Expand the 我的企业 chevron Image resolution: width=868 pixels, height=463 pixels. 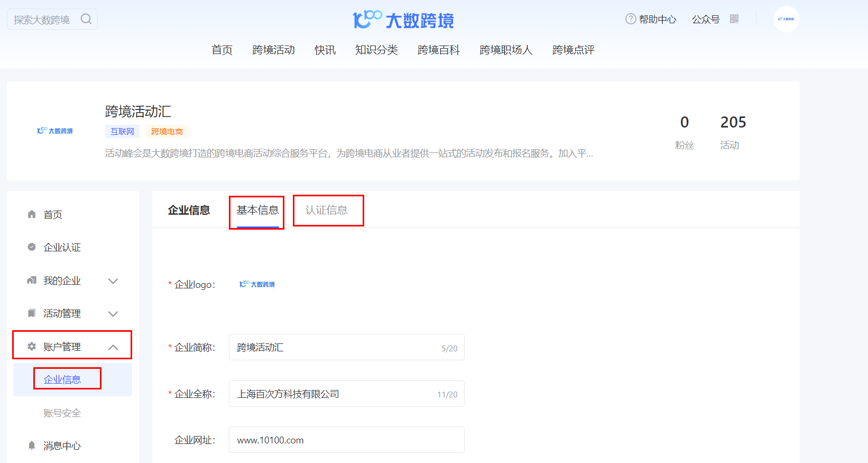(113, 281)
